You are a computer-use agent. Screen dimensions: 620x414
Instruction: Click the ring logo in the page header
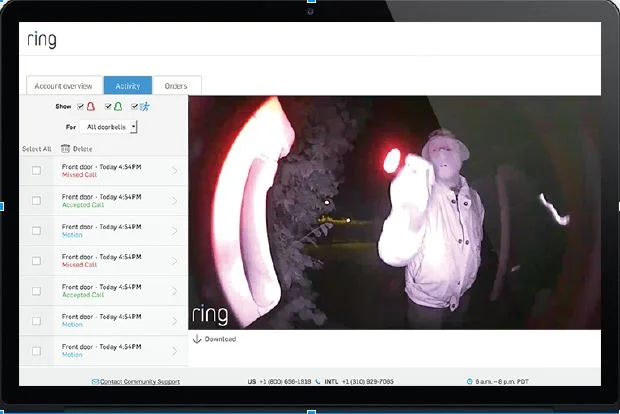point(42,40)
